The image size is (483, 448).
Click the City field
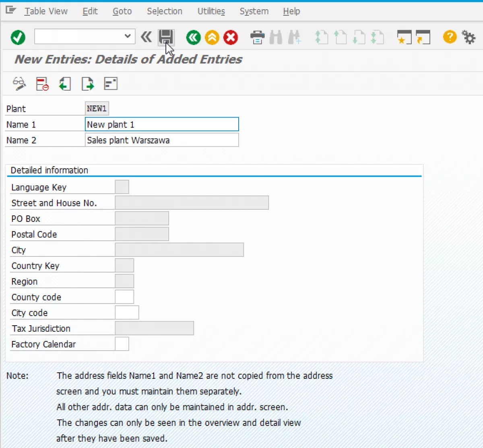tap(179, 250)
